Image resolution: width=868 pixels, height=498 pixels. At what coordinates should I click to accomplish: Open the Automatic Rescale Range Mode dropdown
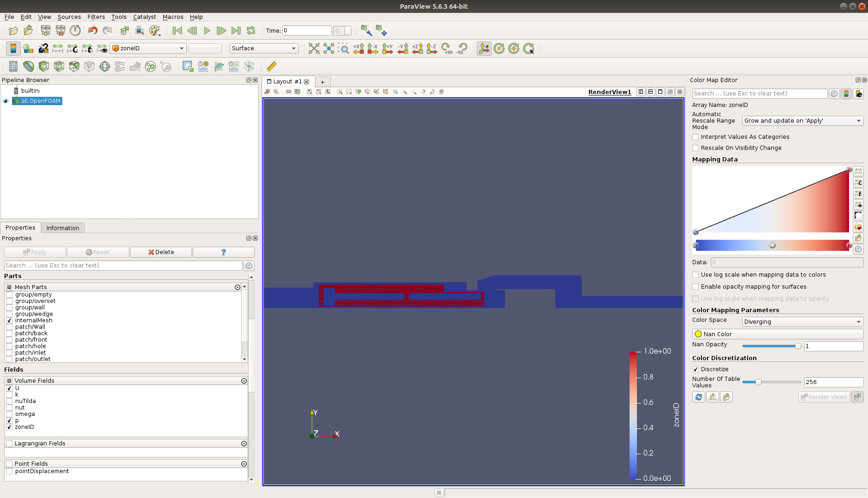click(x=803, y=121)
